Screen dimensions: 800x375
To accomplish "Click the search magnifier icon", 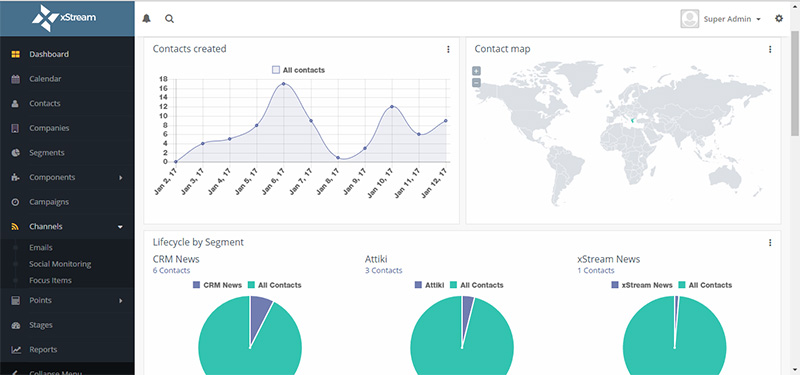I will point(169,19).
